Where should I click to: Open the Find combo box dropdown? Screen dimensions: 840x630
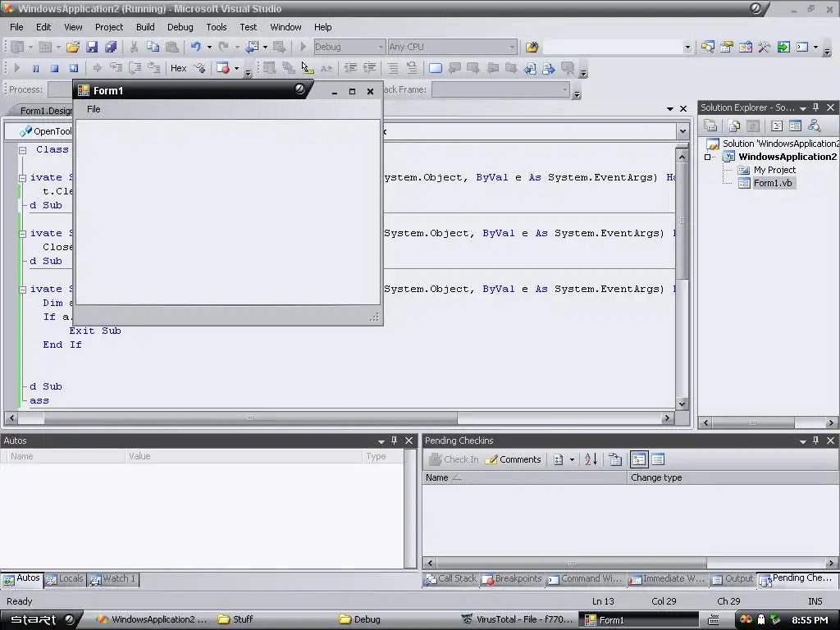(x=687, y=47)
